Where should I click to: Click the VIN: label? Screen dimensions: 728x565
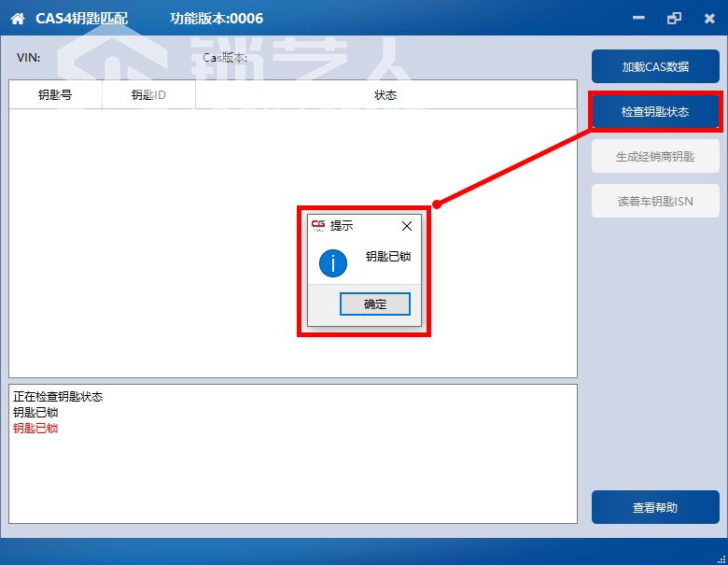click(28, 58)
